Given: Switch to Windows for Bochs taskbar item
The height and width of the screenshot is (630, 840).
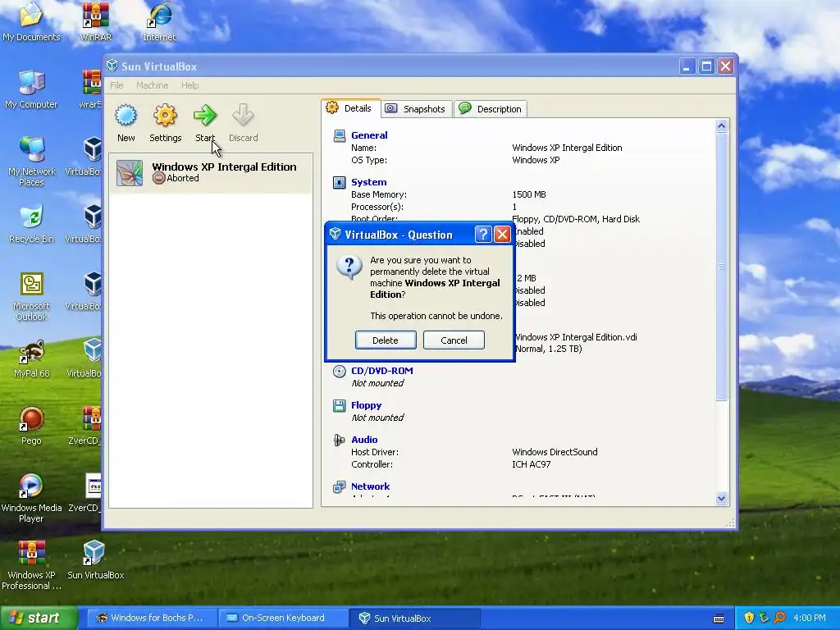Looking at the screenshot, I should [x=151, y=618].
